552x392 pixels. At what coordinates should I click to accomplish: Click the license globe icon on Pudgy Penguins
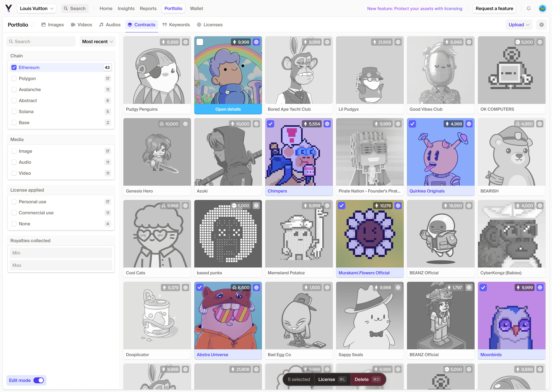coord(185,42)
